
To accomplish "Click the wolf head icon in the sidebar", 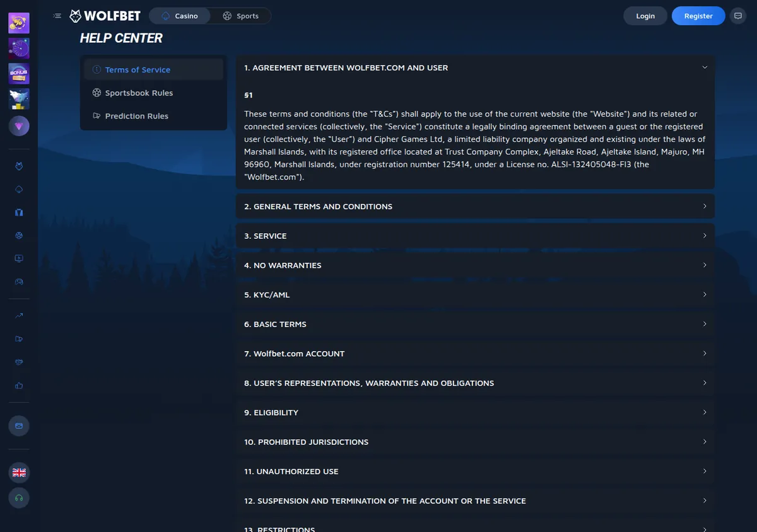I will coord(19,166).
